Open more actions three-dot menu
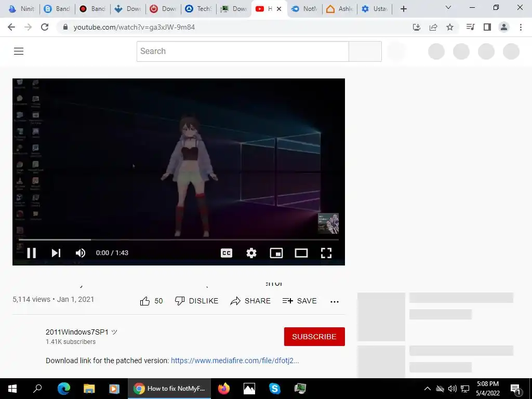The width and height of the screenshot is (532, 399). tap(335, 301)
